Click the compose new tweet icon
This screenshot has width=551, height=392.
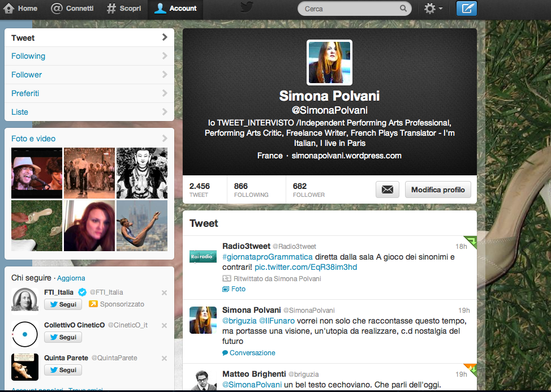pyautogui.click(x=467, y=8)
